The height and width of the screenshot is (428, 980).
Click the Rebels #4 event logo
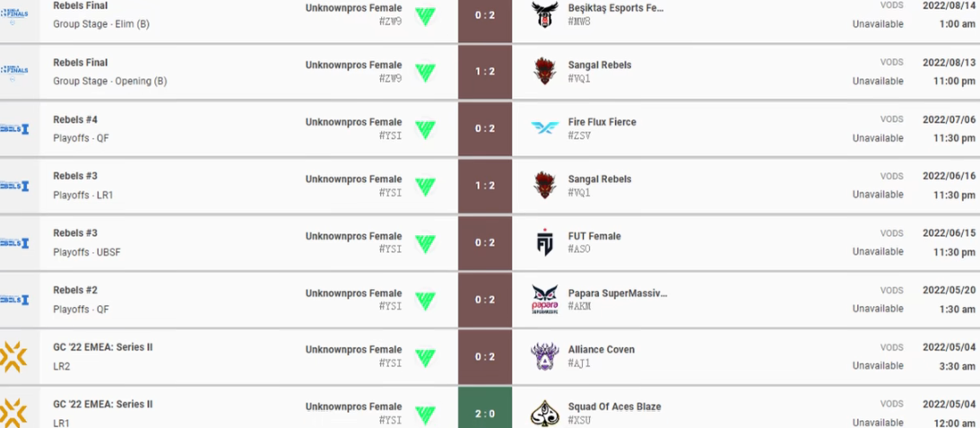point(14,129)
